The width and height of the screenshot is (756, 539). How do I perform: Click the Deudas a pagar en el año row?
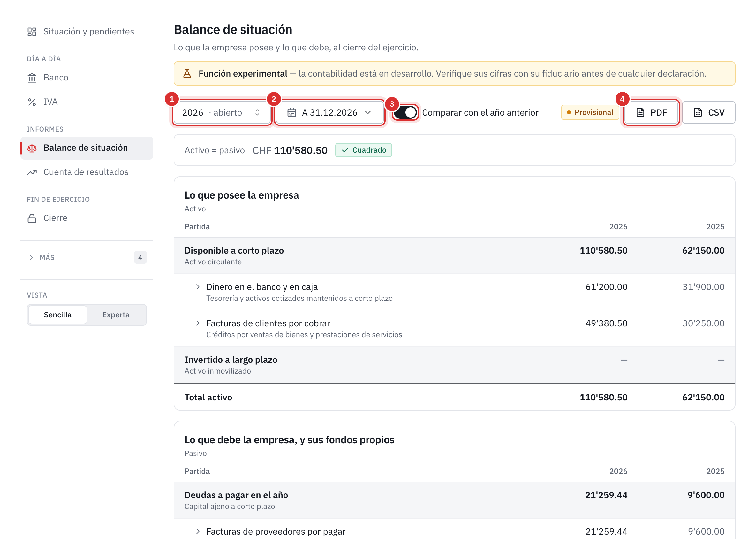(x=455, y=500)
